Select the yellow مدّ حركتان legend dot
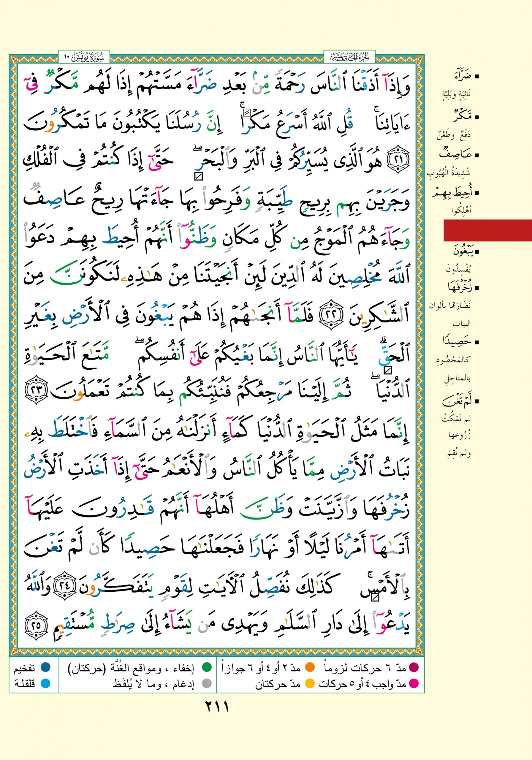Viewport: 532px width, 760px height. point(310,683)
